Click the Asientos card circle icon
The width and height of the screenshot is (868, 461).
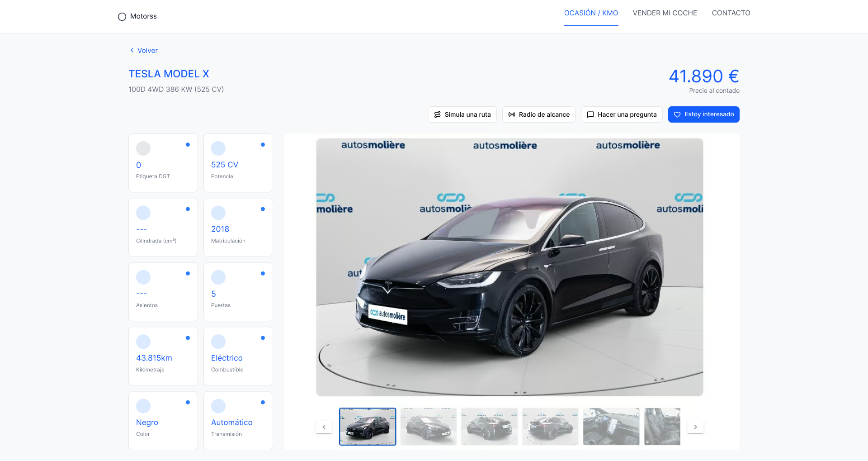pos(143,277)
